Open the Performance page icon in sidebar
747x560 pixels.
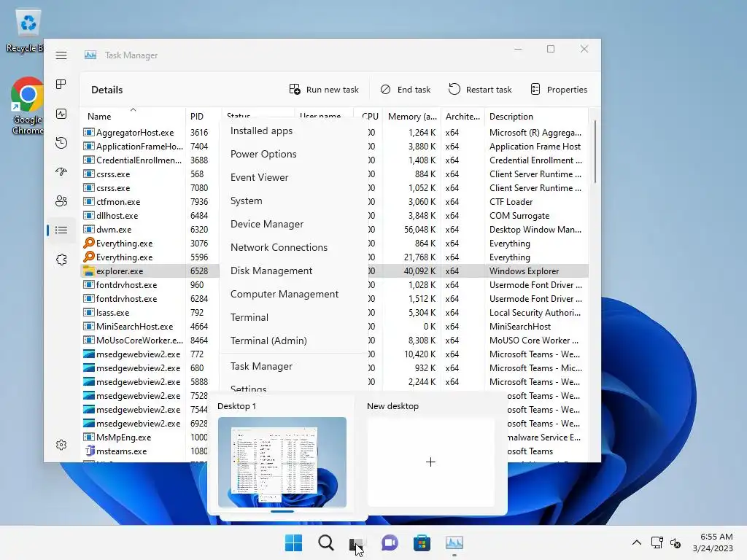61,114
